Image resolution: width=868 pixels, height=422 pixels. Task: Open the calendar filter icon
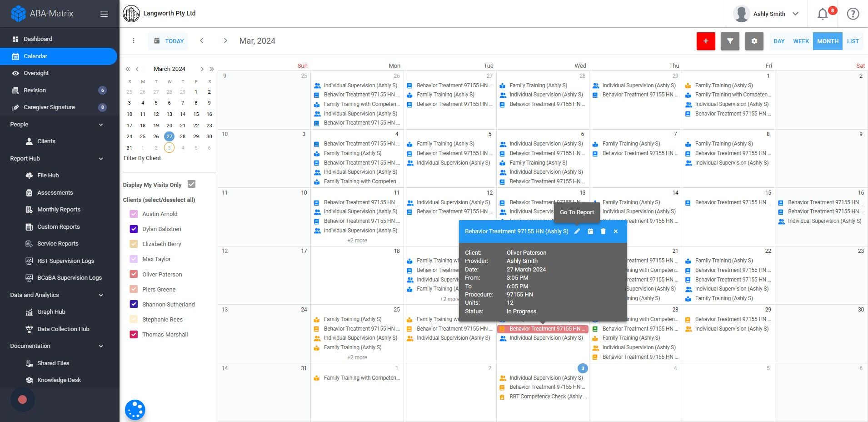[x=730, y=41]
